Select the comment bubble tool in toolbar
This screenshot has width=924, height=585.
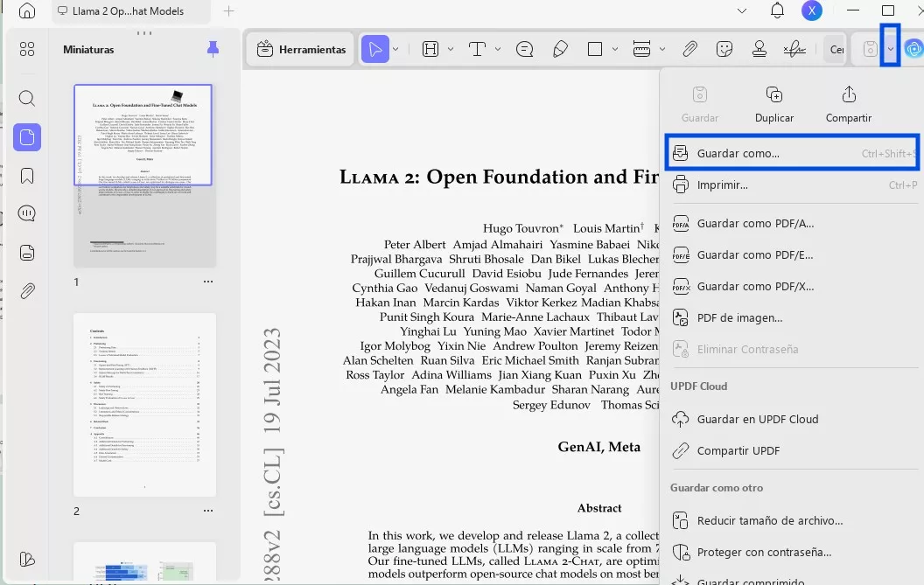click(525, 50)
